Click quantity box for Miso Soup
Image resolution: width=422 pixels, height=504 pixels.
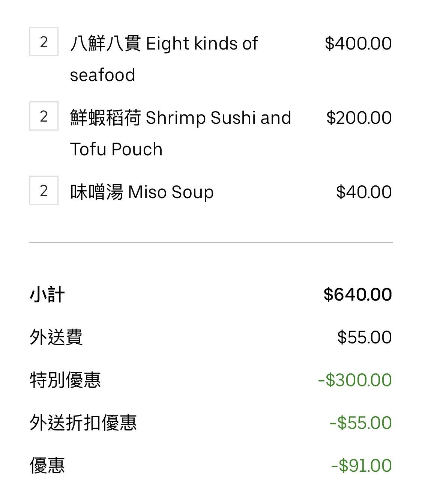pyautogui.click(x=44, y=190)
